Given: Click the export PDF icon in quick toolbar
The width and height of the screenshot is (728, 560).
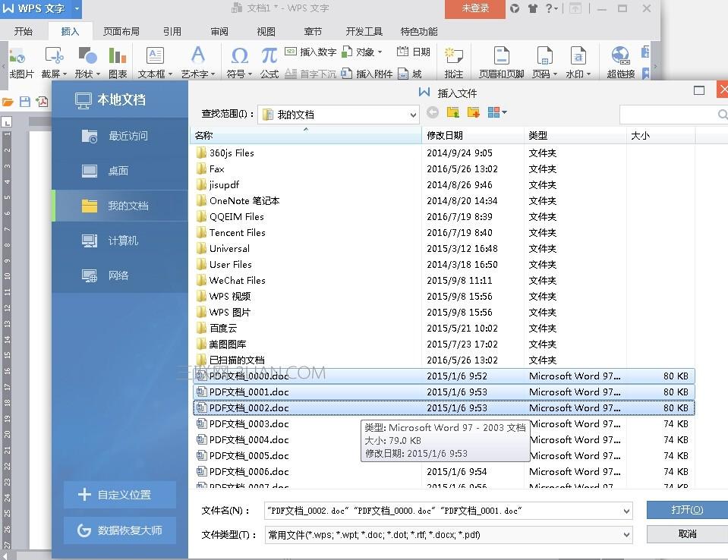Looking at the screenshot, I should 42,102.
